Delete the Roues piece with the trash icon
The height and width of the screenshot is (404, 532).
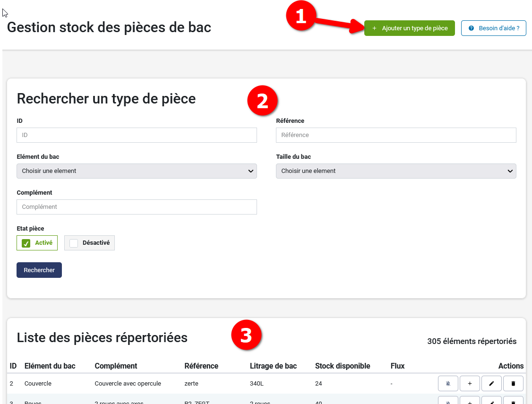[x=513, y=402]
